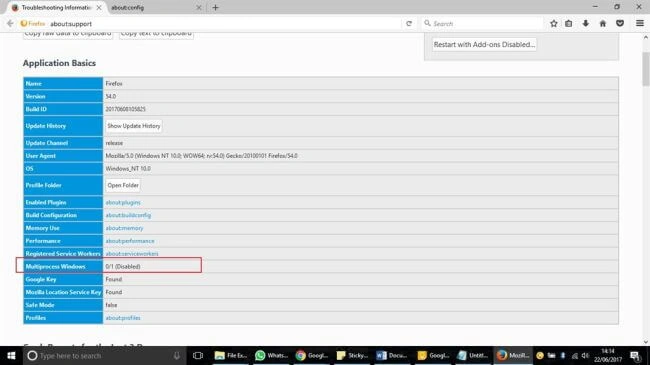
Task: Open the about:serviceworkers link
Action: point(132,253)
